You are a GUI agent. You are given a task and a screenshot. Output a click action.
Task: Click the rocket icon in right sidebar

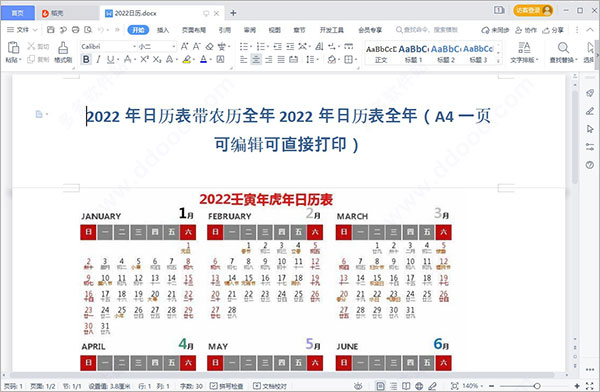(590, 93)
